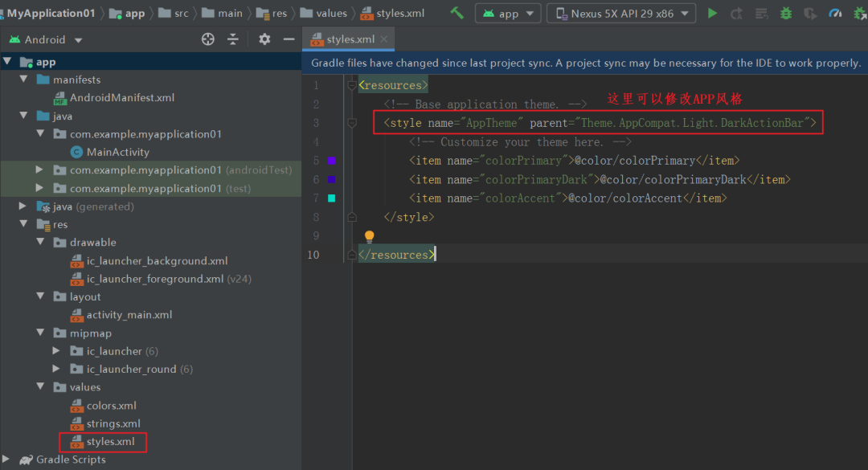Toggle the fold marker beside the resources tag
The width and height of the screenshot is (868, 470).
click(351, 85)
